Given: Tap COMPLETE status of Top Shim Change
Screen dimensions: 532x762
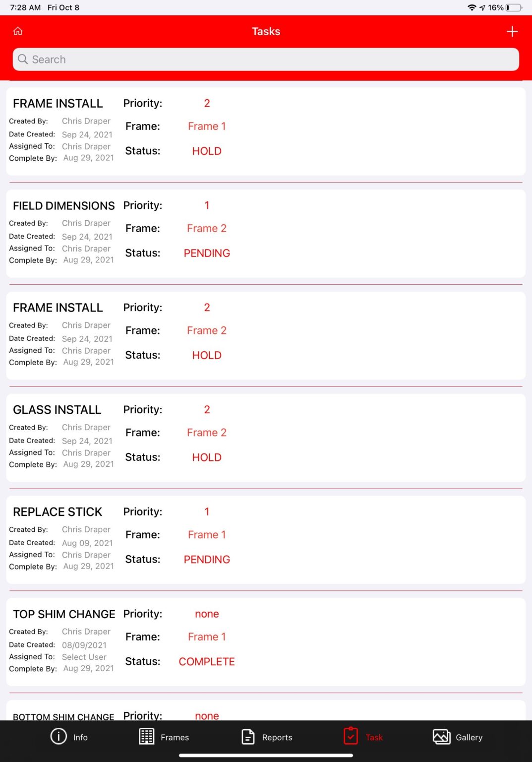Looking at the screenshot, I should point(207,662).
